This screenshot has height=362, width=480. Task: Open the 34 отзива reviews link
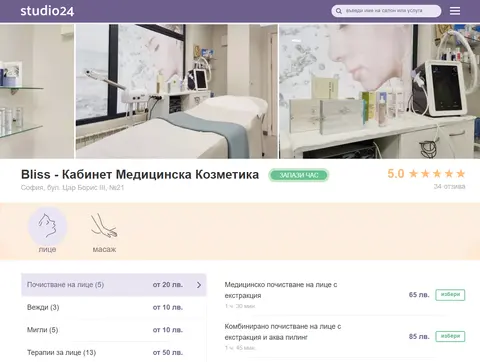click(x=449, y=187)
